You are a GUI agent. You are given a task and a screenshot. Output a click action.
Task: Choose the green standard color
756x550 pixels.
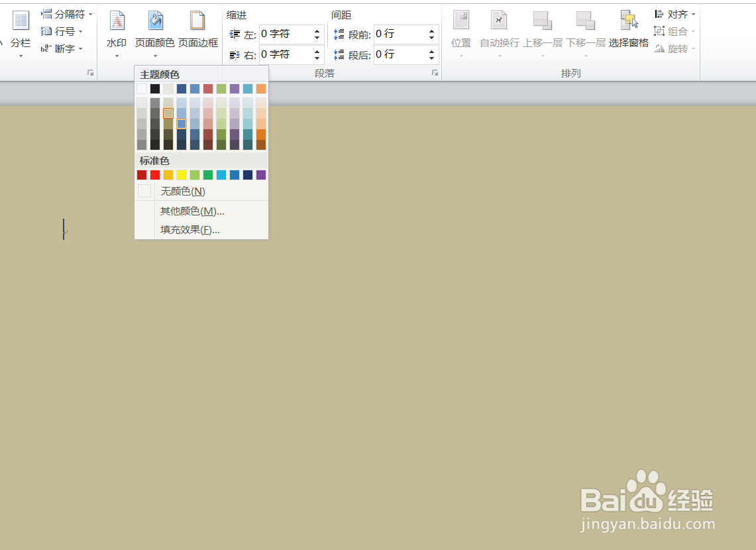pyautogui.click(x=208, y=175)
